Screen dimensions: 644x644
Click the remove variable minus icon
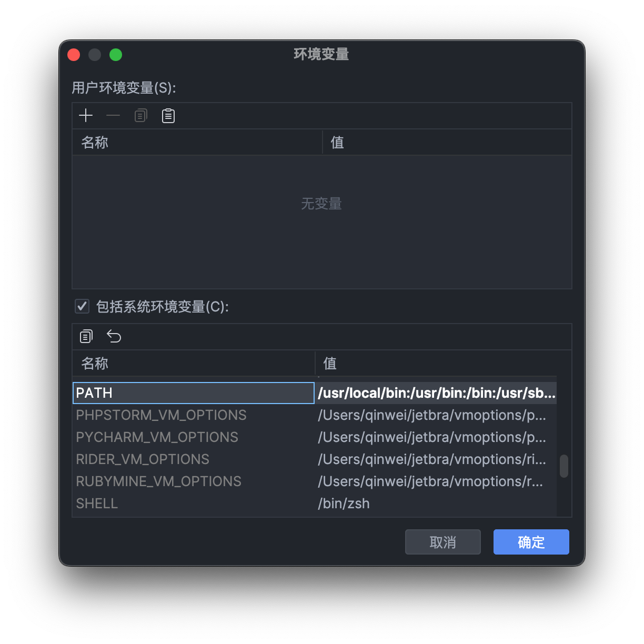pos(113,115)
